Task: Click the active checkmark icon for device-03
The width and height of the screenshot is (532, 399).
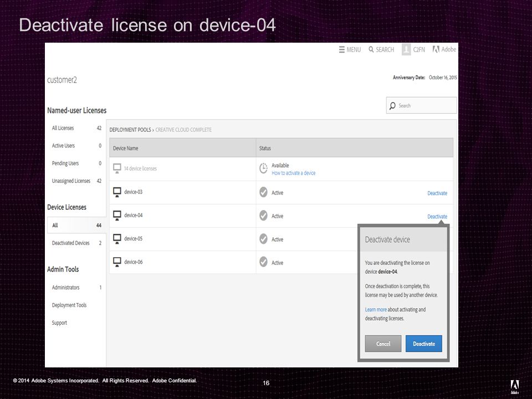Action: [263, 192]
